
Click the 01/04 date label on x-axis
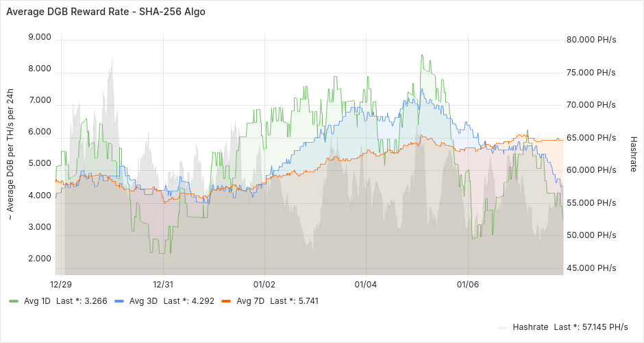pos(365,284)
